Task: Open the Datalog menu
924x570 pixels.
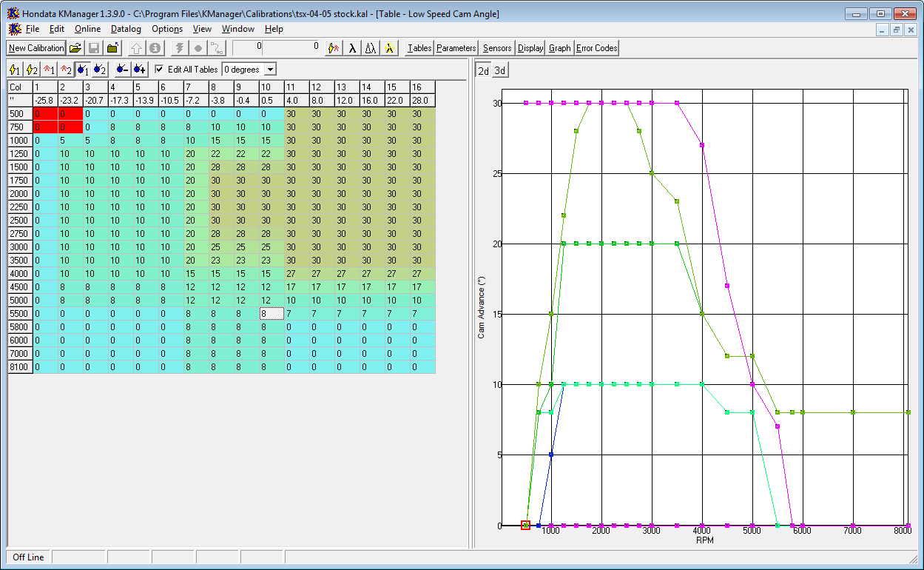Action: [126, 29]
